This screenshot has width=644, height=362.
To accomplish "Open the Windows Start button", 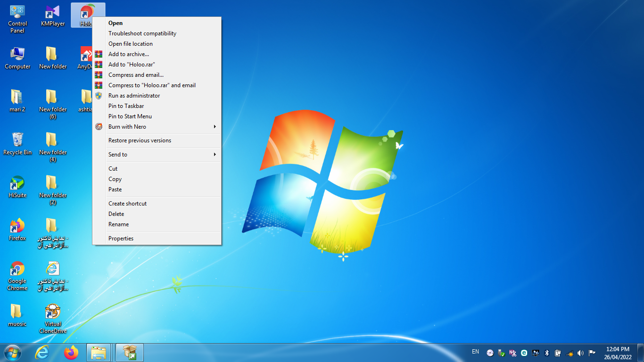I will (x=12, y=353).
